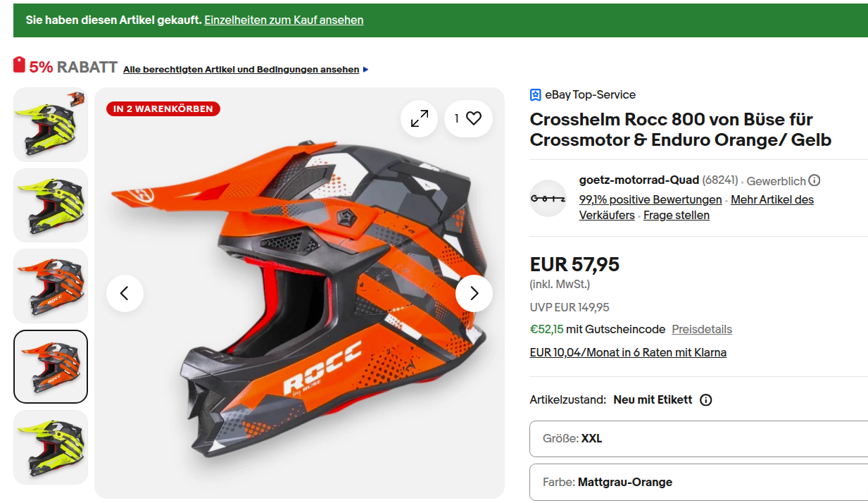This screenshot has width=868, height=503.
Task: Expand the helmet image to fullscreen
Action: coord(420,119)
